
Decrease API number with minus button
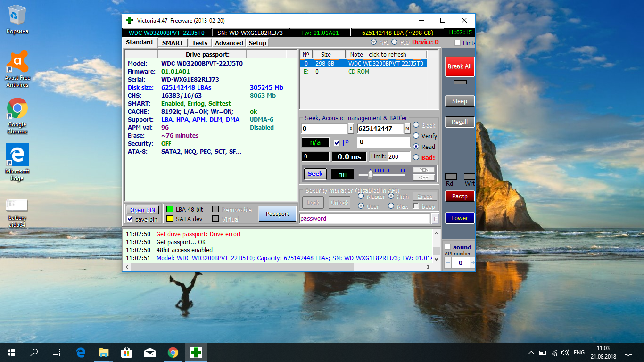tap(448, 263)
